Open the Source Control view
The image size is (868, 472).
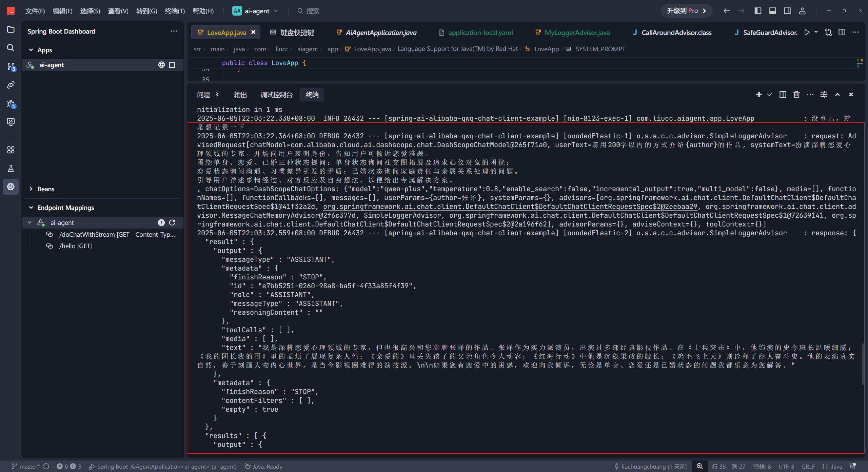[11, 66]
